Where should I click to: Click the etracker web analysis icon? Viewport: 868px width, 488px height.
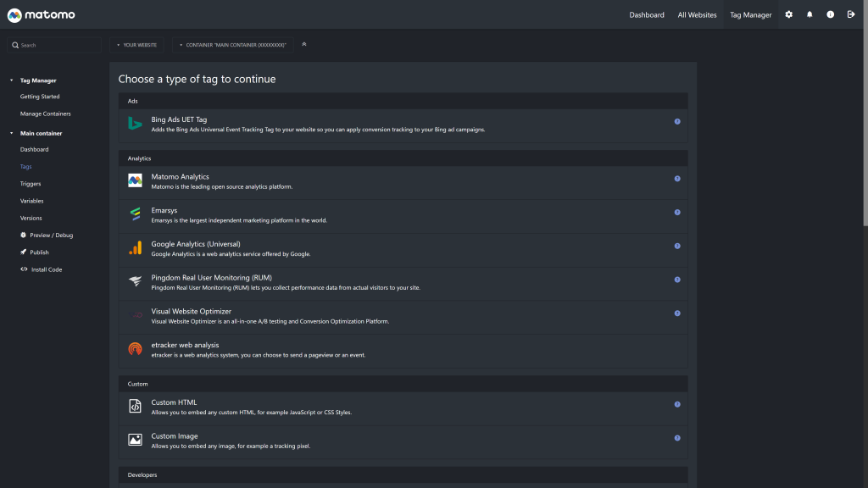point(135,349)
